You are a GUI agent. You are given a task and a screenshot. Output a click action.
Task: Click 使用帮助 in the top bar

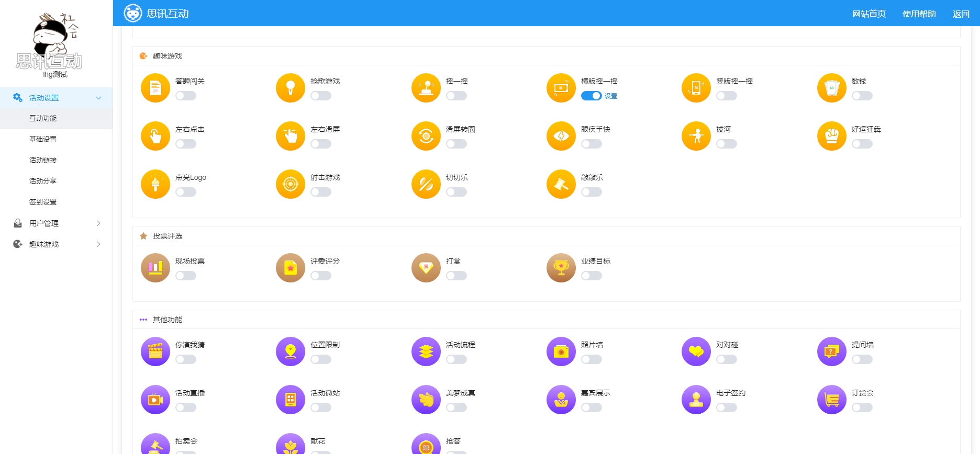pos(919,14)
